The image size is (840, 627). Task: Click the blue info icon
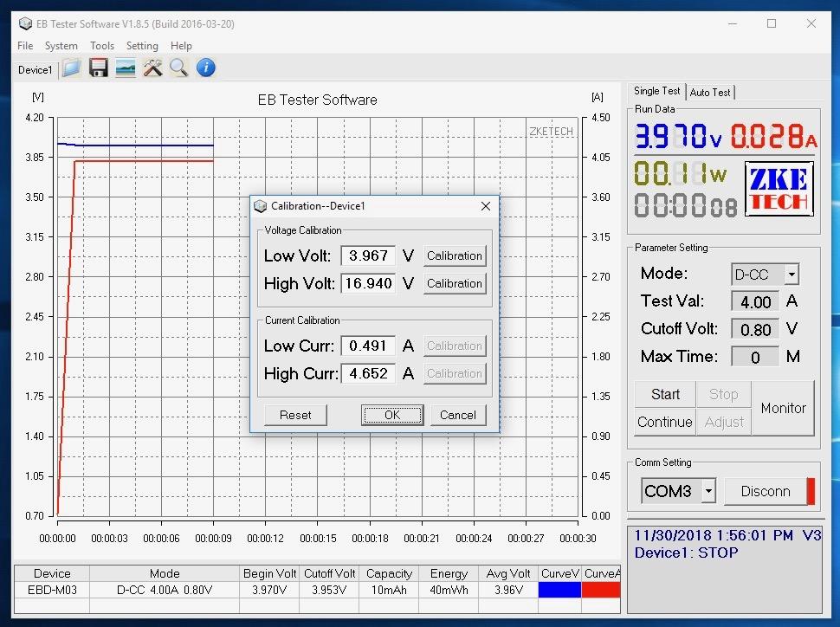(205, 68)
